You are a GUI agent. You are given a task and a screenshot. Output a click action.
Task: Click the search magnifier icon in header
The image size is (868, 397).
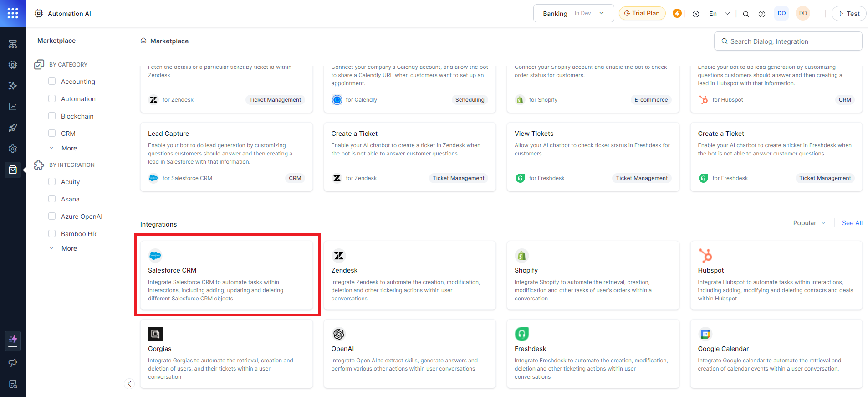[746, 14]
